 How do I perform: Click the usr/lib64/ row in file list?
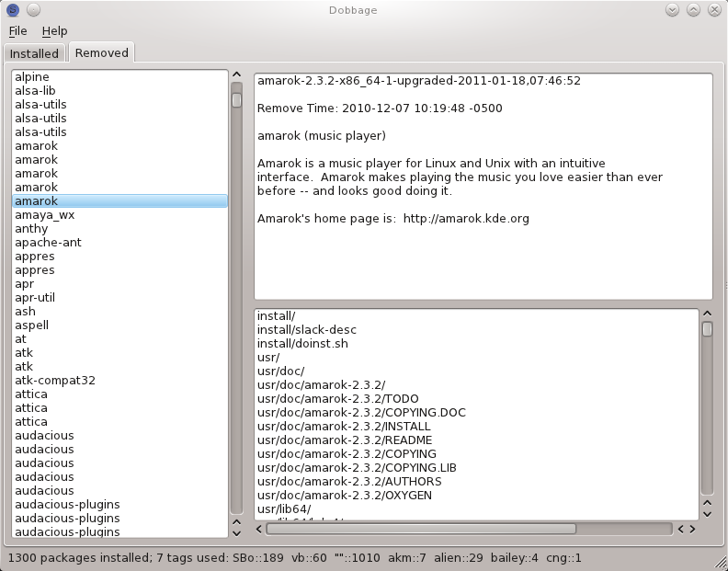point(477,508)
